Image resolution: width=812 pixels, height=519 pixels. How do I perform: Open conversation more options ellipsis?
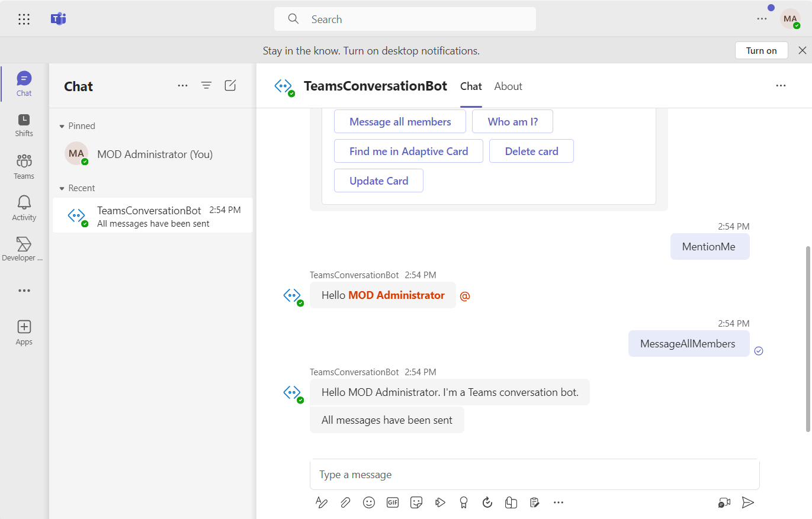[781, 86]
